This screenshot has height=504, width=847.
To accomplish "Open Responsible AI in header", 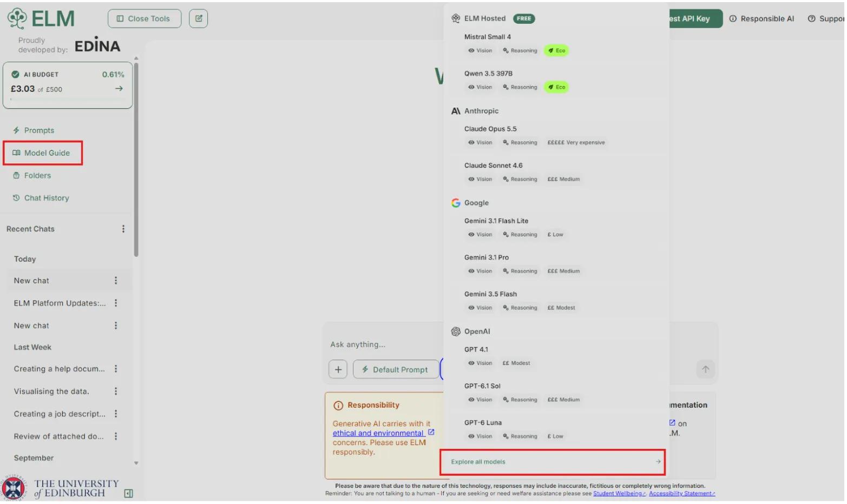I will [762, 18].
